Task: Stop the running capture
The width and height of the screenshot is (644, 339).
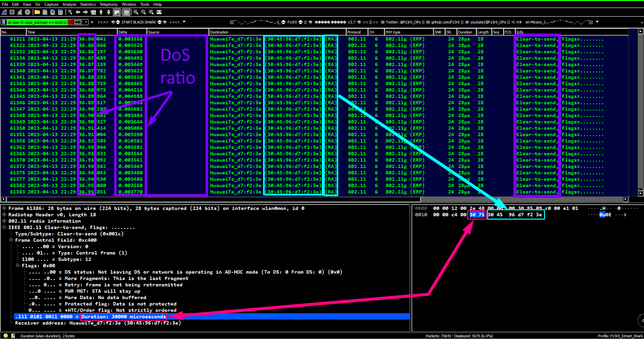Action: pyautogui.click(x=12, y=12)
